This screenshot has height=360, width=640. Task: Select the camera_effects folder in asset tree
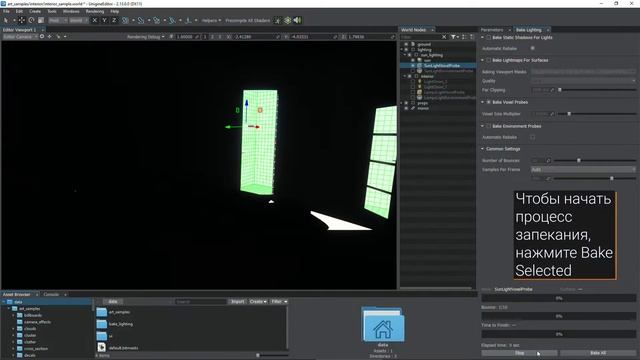pos(37,322)
